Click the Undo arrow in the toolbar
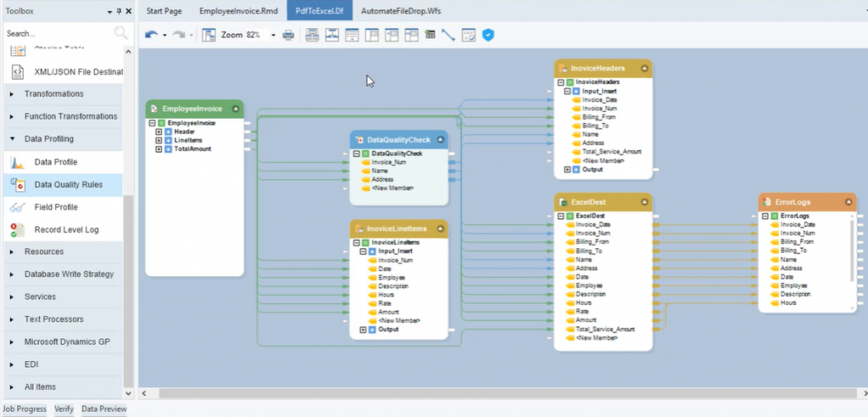The height and width of the screenshot is (417, 868). 151,36
